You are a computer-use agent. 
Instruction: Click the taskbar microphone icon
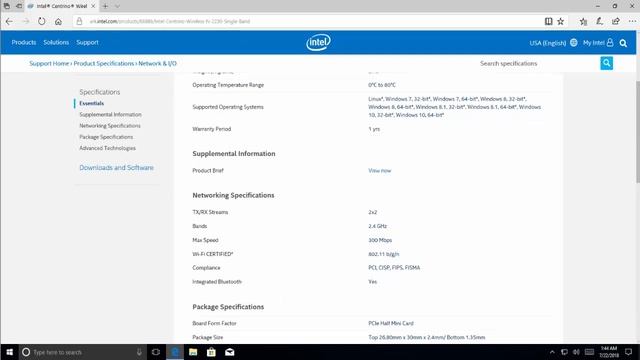[x=139, y=352]
